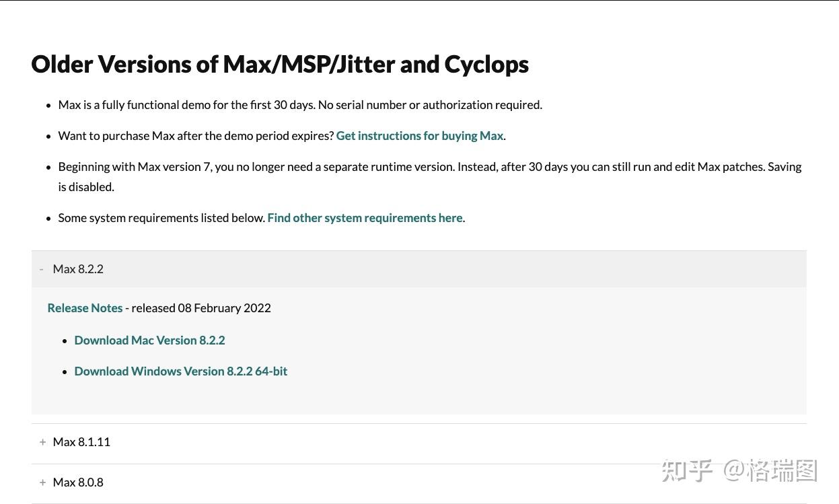This screenshot has height=504, width=839.
Task: Click the page title Older Versions heading
Action: [x=280, y=64]
